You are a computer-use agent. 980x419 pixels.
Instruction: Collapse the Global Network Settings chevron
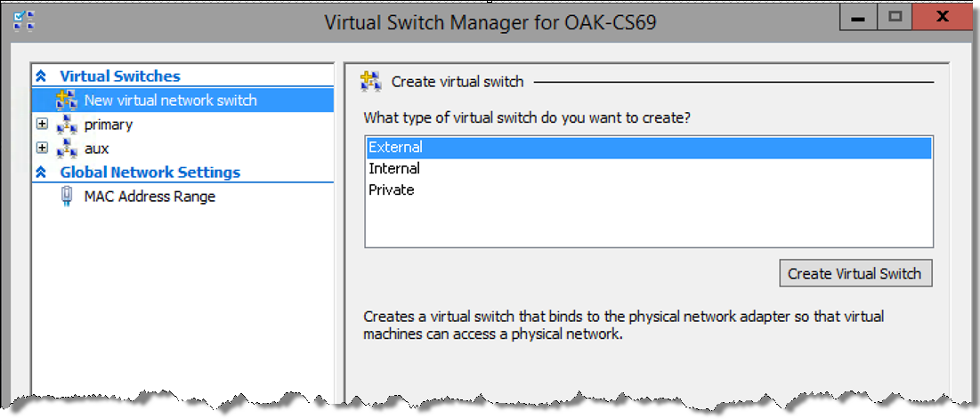pos(41,172)
